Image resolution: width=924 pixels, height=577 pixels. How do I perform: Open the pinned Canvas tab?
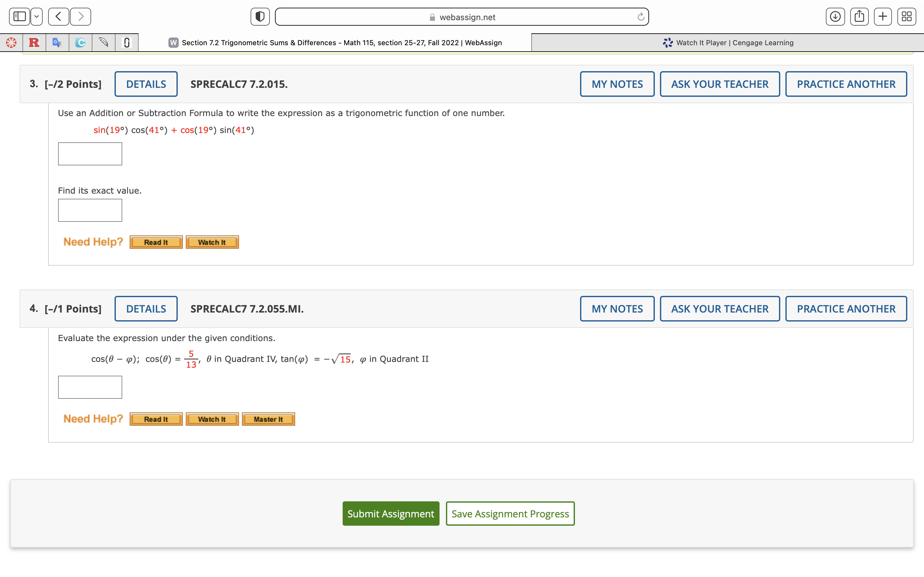pos(12,42)
